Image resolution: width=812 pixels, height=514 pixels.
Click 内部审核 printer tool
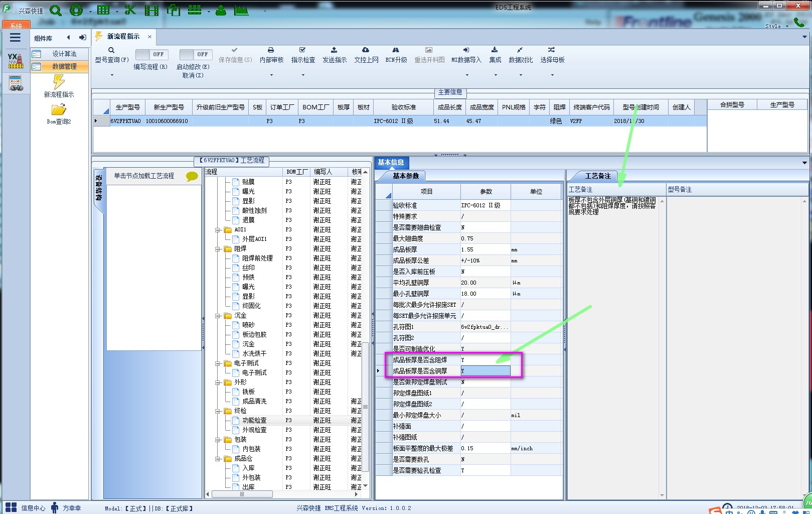click(x=271, y=55)
